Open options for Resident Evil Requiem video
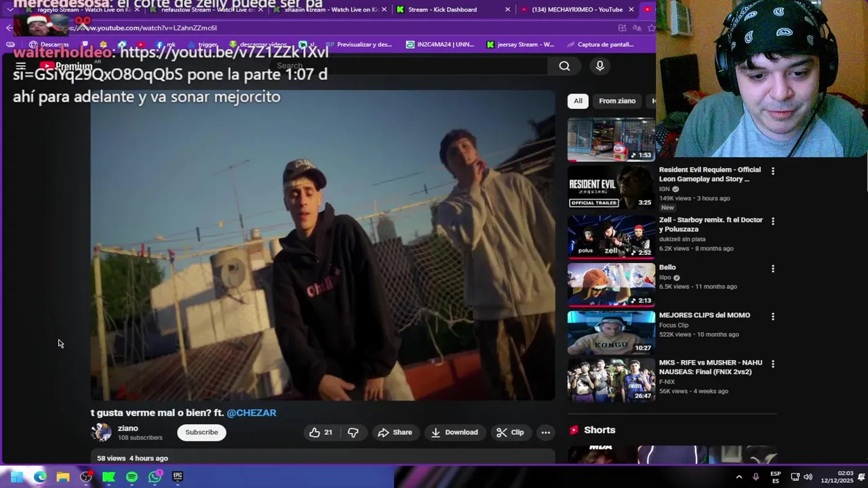868x488 pixels. 772,171
